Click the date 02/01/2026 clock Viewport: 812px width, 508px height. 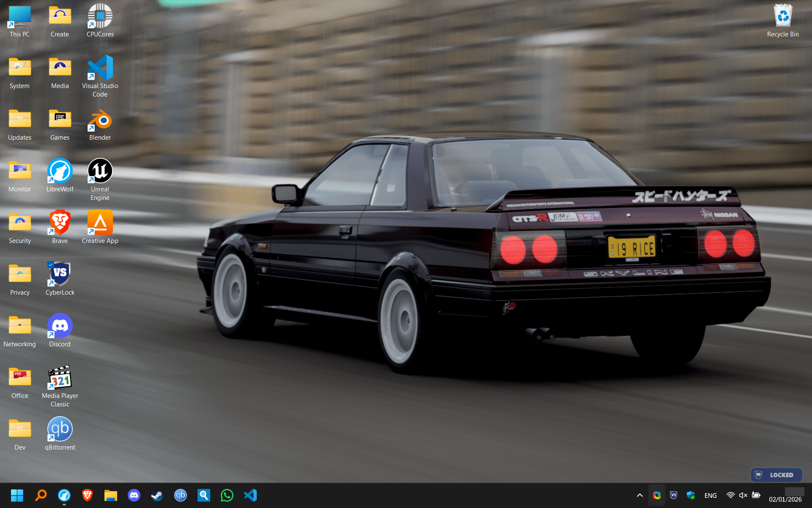785,499
